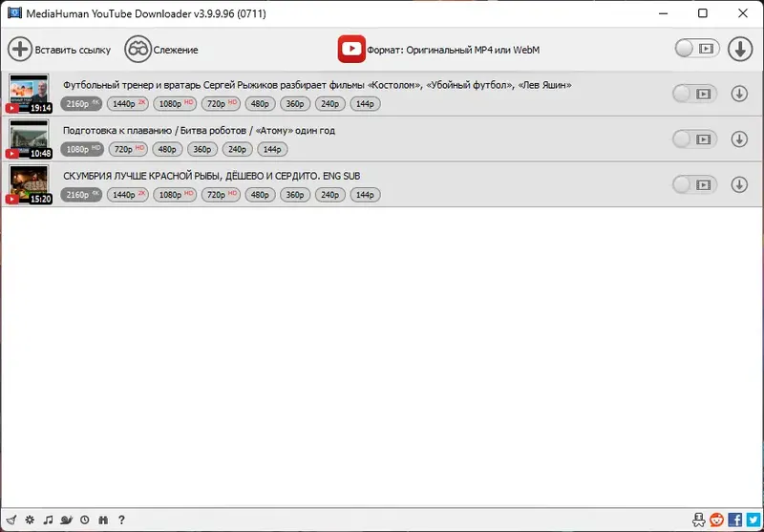Click the music note icon in status bar
Image resolution: width=764 pixels, height=532 pixels.
48,520
